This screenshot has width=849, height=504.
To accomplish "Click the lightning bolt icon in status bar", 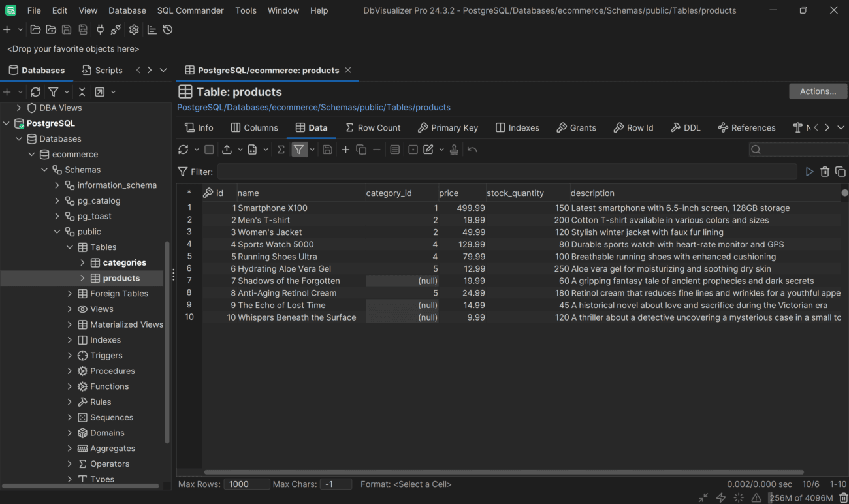I will pyautogui.click(x=721, y=497).
